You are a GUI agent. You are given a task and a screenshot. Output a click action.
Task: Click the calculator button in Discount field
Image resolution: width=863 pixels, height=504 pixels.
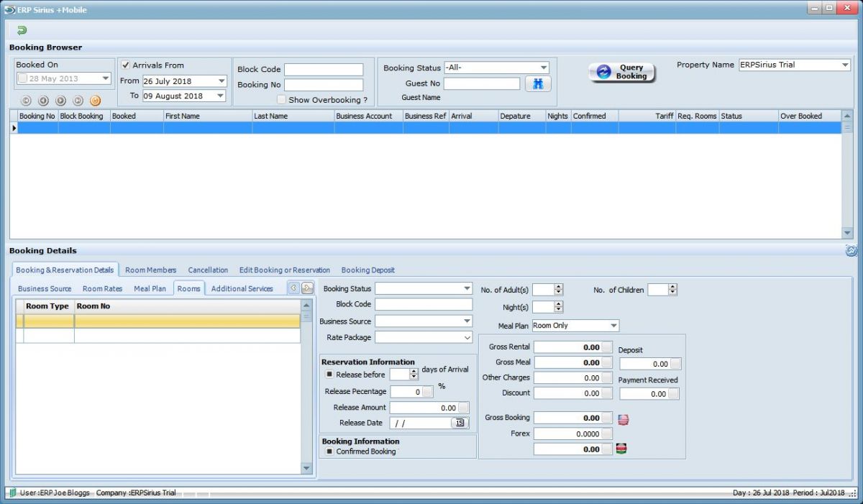coord(607,393)
